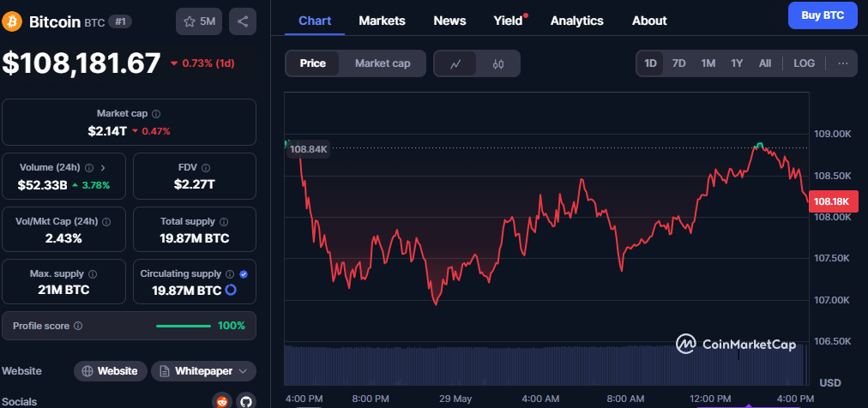Screen dimensions: 868x408
Task: Click the $2.27T FDV value
Action: tap(195, 184)
